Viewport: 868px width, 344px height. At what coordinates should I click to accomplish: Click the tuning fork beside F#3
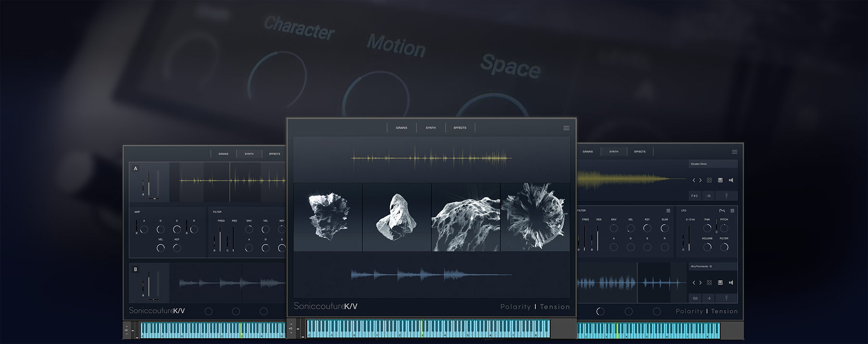(x=726, y=196)
